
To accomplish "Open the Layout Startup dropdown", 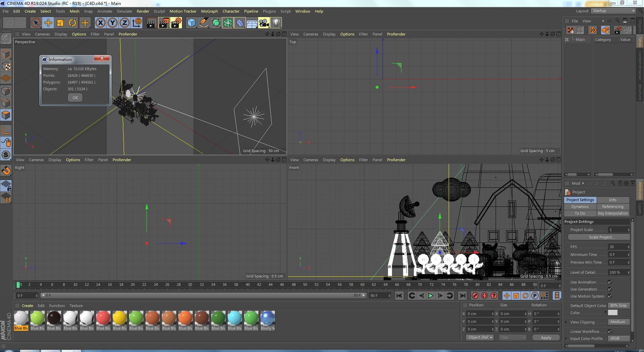I will 613,11.
